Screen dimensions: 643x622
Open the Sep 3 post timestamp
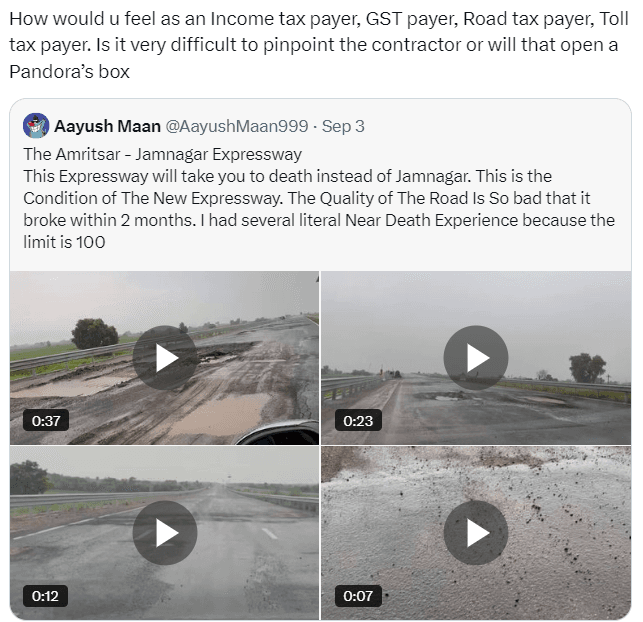pos(343,126)
